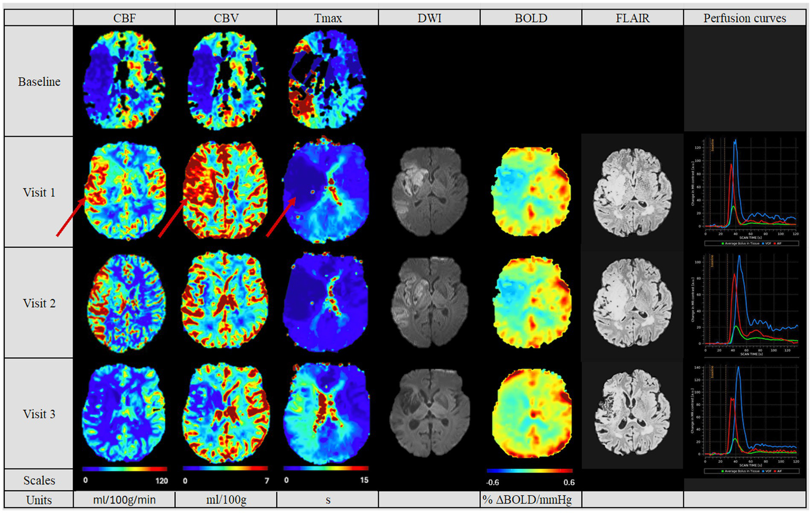Click the ml/100g/min units cell
This screenshot has width=812, height=513.
(124, 500)
